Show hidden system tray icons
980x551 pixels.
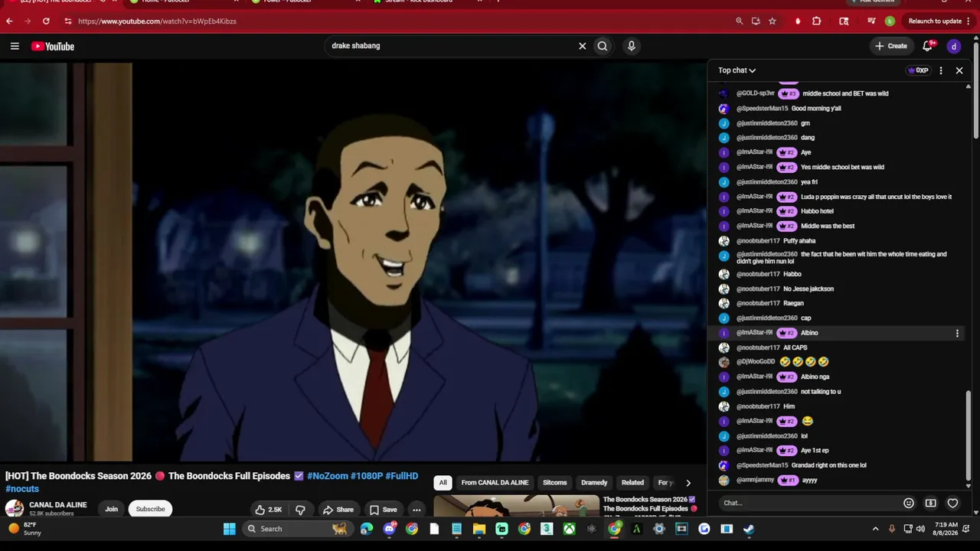pyautogui.click(x=876, y=529)
